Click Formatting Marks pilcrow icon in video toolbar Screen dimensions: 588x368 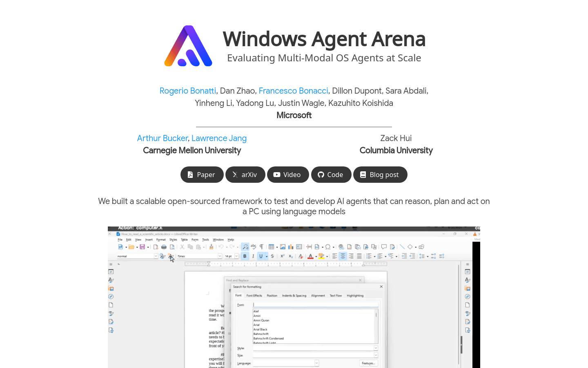coord(261,247)
